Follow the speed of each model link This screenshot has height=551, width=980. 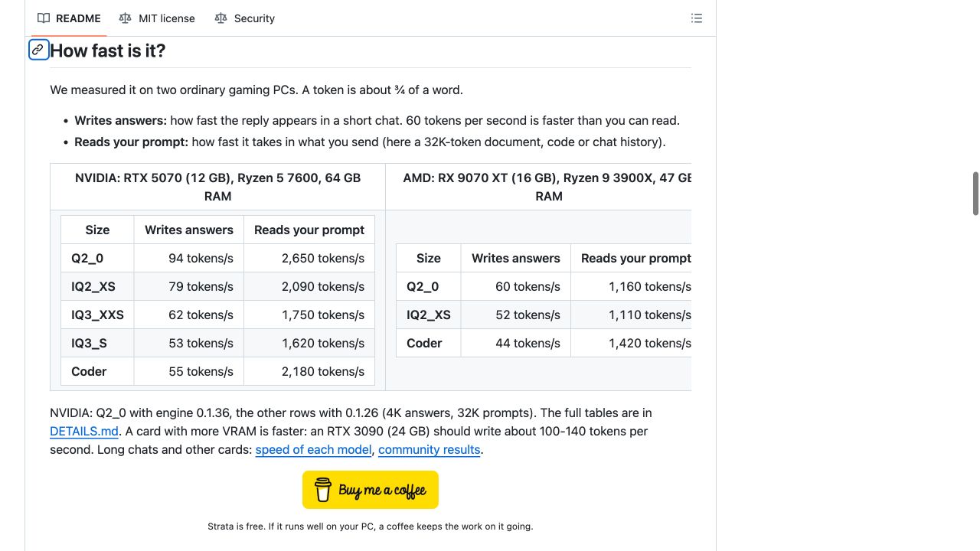[x=313, y=449]
